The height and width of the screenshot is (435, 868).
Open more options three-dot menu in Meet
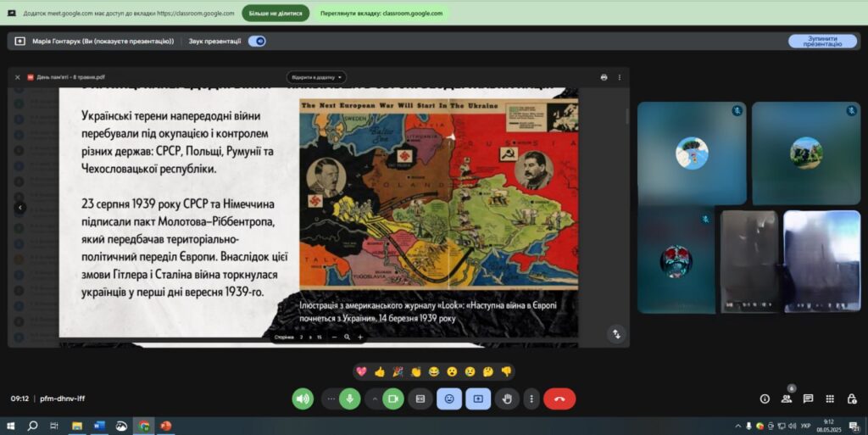pyautogui.click(x=531, y=399)
